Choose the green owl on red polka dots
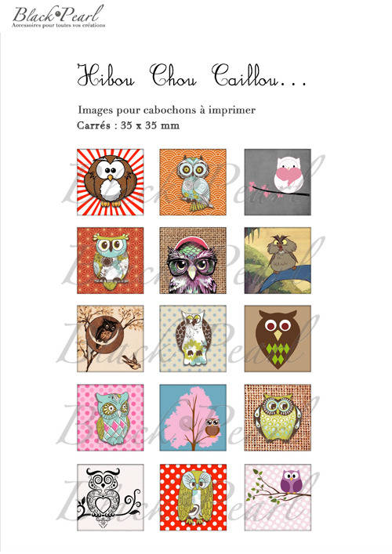The image size is (392, 554). [x=193, y=498]
